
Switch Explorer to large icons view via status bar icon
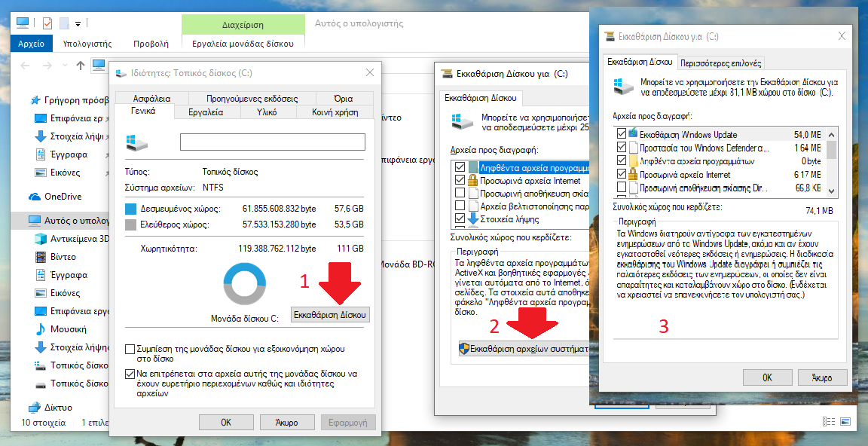[844, 422]
